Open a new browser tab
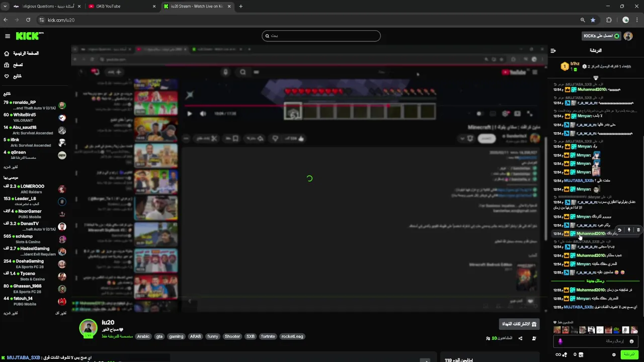 pyautogui.click(x=240, y=6)
